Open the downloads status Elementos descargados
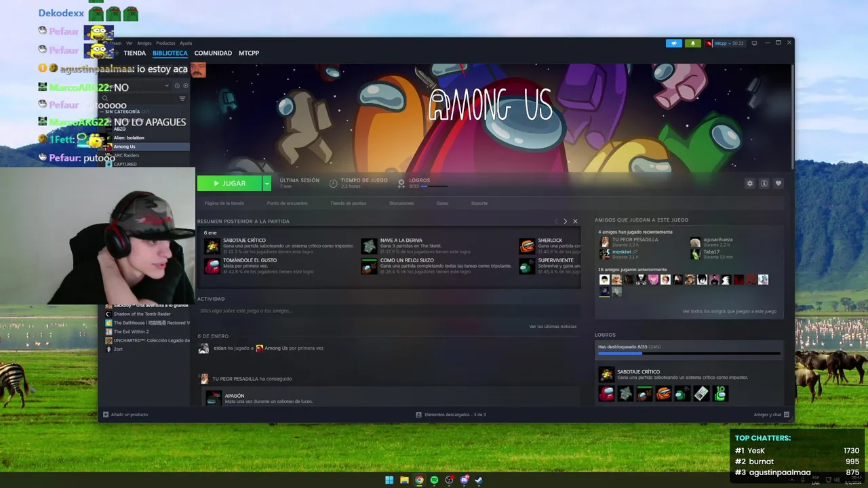This screenshot has width=868, height=488. pyautogui.click(x=451, y=415)
